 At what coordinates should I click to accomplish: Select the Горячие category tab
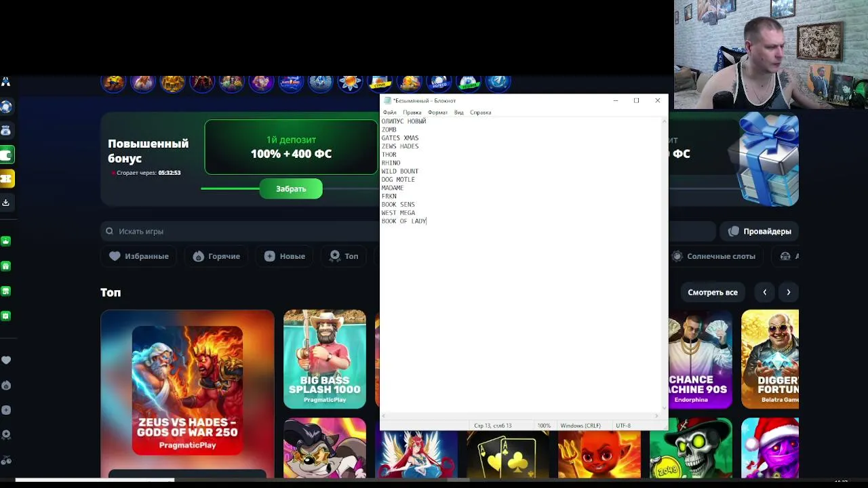[x=216, y=256]
